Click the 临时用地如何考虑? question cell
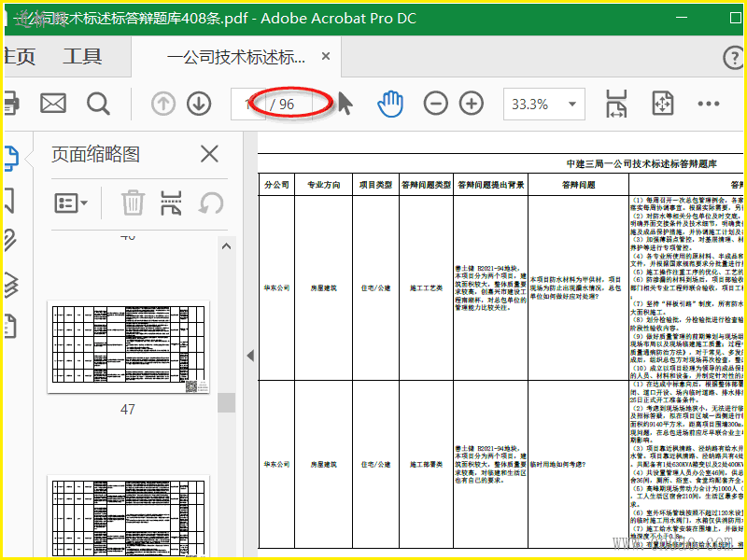This screenshot has width=747, height=560. pos(579,464)
